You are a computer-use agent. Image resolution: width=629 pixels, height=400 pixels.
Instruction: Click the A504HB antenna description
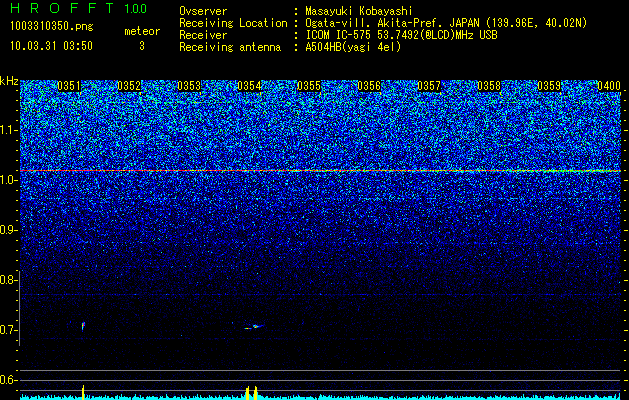353,47
